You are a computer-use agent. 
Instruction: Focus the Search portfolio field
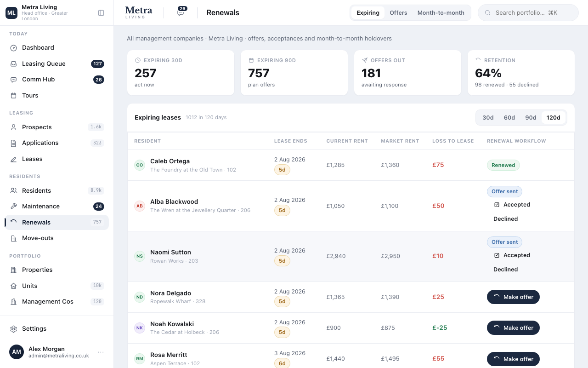528,13
